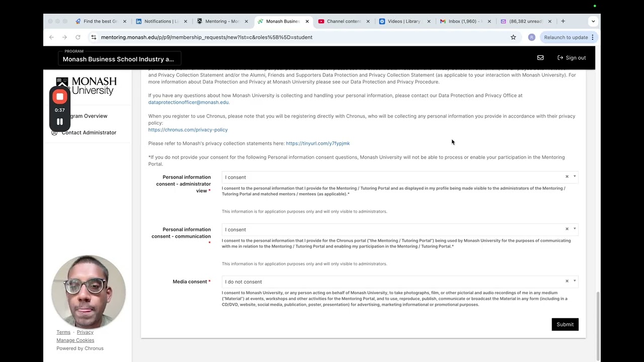Expand administrator view consent arrow
Image resolution: width=644 pixels, height=362 pixels.
point(575,176)
